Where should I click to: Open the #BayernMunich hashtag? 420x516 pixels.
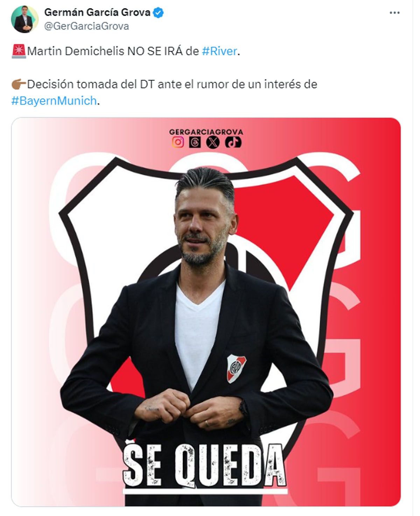tap(54, 101)
